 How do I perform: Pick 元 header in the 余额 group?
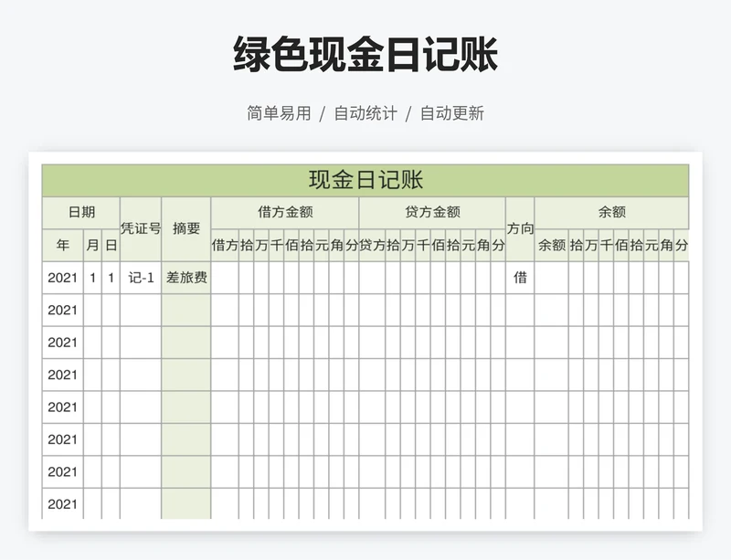click(652, 245)
